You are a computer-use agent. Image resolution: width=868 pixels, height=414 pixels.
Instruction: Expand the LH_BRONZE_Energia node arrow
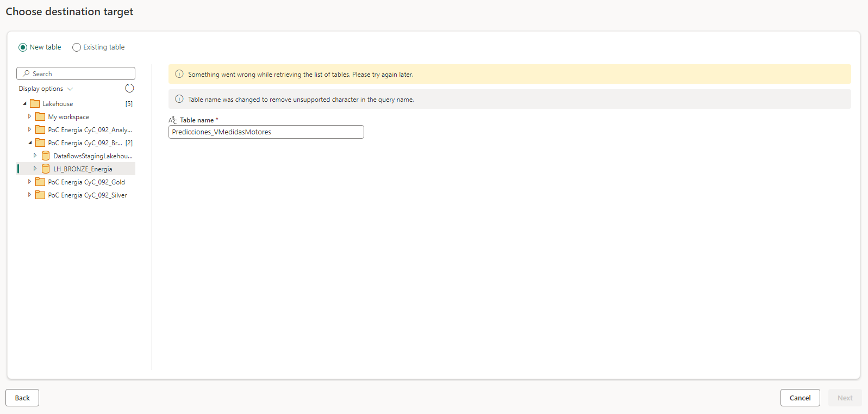click(35, 169)
